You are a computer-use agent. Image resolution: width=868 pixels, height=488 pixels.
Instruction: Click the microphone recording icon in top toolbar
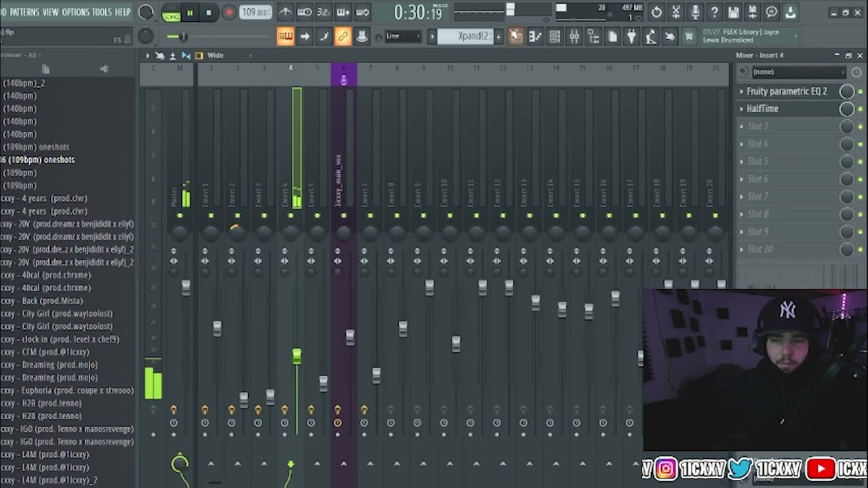coord(695,12)
